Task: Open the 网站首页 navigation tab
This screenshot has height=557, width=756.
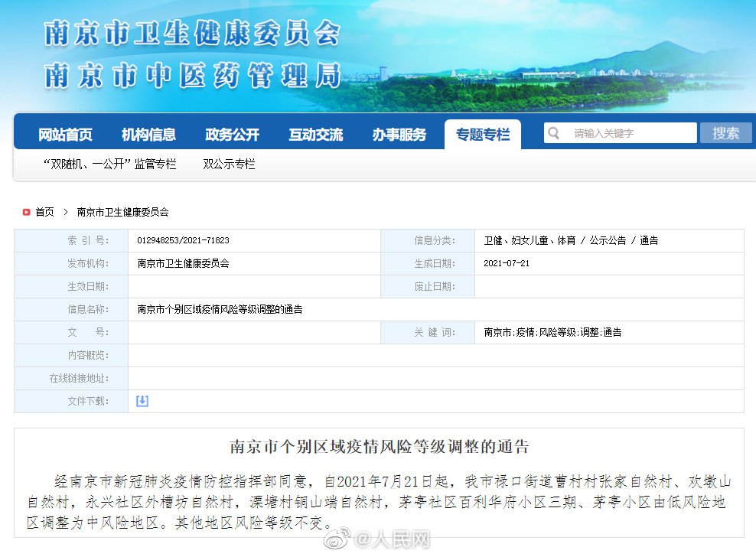Action: click(x=65, y=135)
